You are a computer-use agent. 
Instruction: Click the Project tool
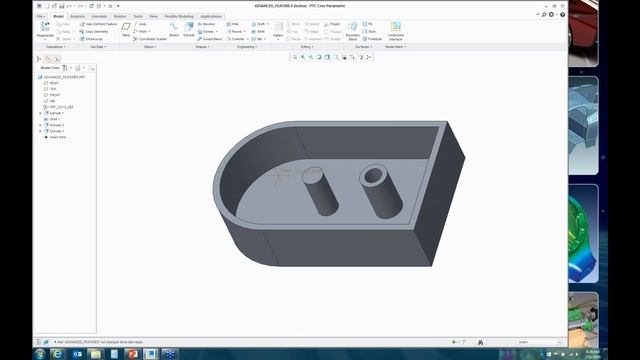coord(332,24)
